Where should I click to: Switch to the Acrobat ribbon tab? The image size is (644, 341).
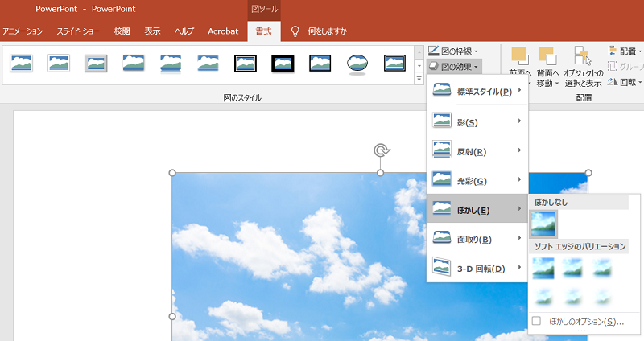(223, 31)
